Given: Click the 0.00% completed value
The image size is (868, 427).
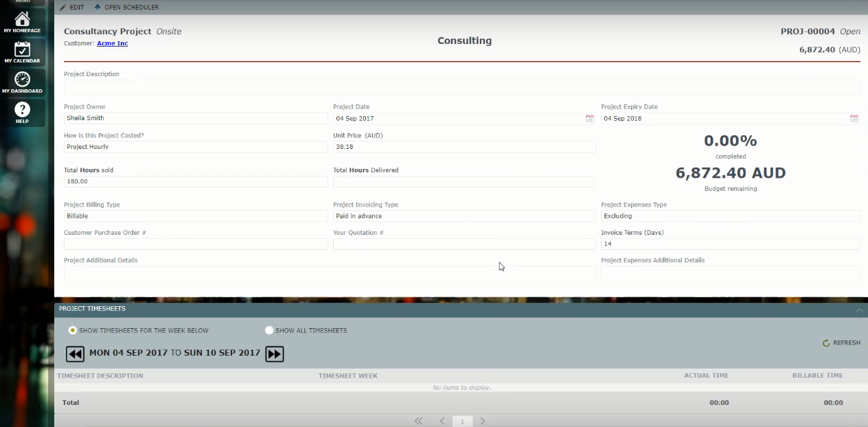Looking at the screenshot, I should 731,141.
